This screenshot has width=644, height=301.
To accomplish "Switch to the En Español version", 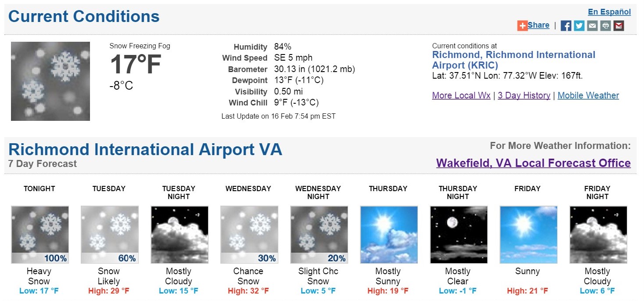I will [x=609, y=12].
